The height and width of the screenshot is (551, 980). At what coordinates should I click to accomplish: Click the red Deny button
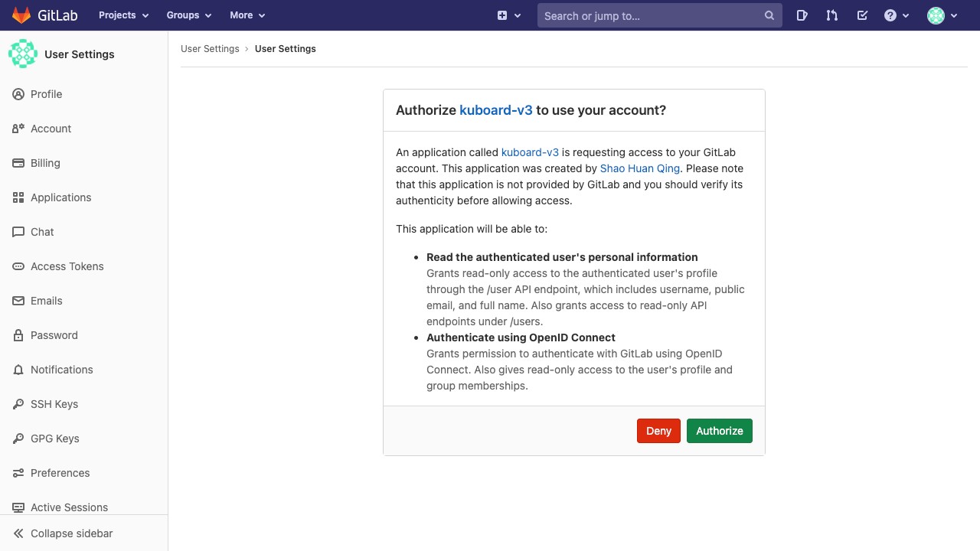click(x=658, y=431)
